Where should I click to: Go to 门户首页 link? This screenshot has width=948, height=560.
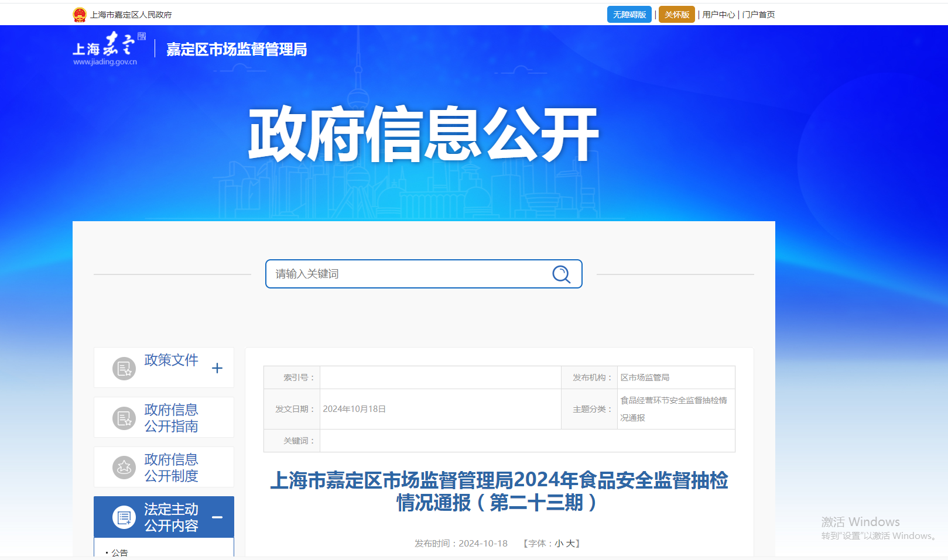(759, 15)
